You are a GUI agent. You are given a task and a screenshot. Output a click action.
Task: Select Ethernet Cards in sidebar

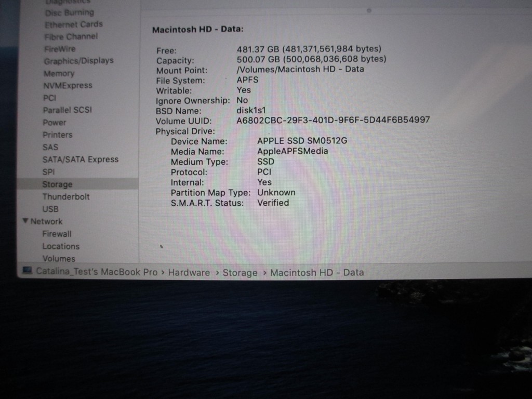(74, 24)
